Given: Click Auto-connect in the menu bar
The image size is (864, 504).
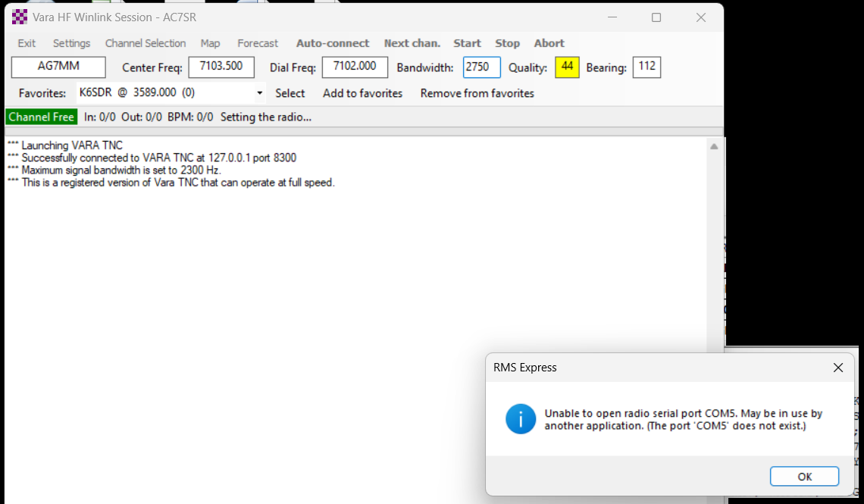Looking at the screenshot, I should (x=333, y=43).
